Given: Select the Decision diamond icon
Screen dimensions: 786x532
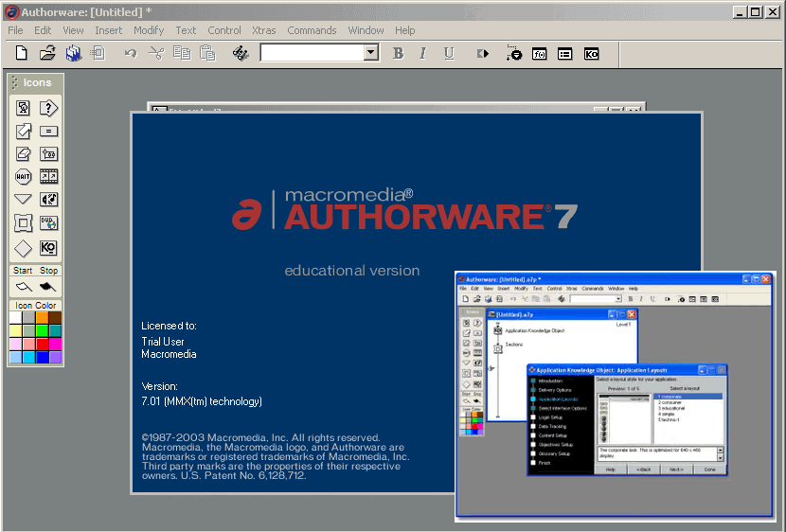Looking at the screenshot, I should (x=24, y=248).
